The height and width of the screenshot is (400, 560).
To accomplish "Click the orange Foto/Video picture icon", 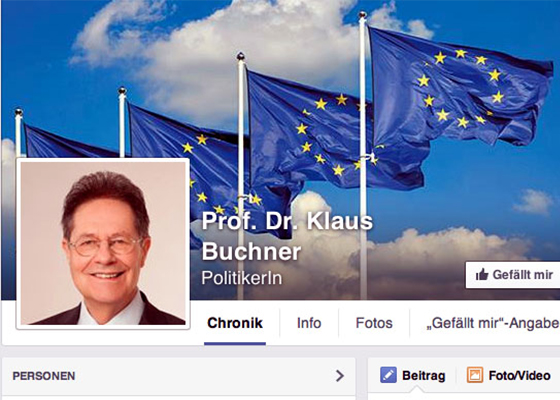I will [x=475, y=375].
